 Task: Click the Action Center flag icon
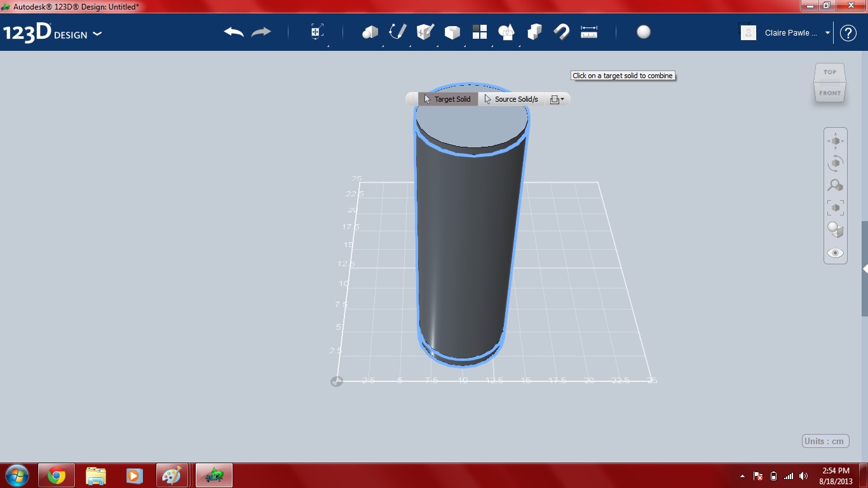[x=758, y=476]
